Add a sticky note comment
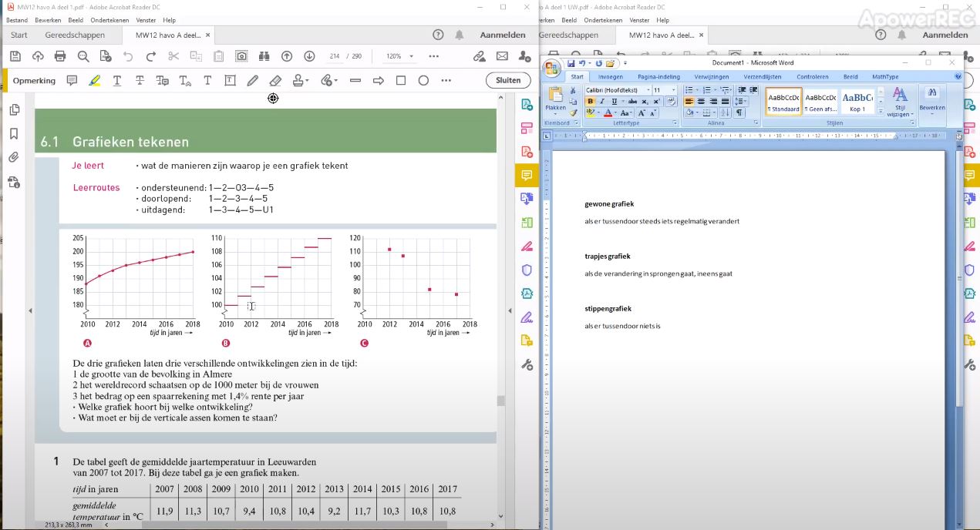Viewport: 980px width, 530px height. [x=72, y=80]
